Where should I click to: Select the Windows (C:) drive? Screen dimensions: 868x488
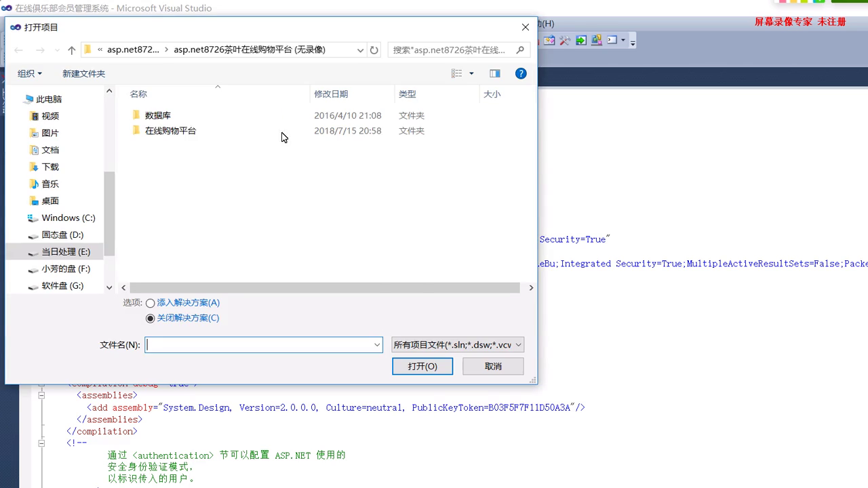68,218
